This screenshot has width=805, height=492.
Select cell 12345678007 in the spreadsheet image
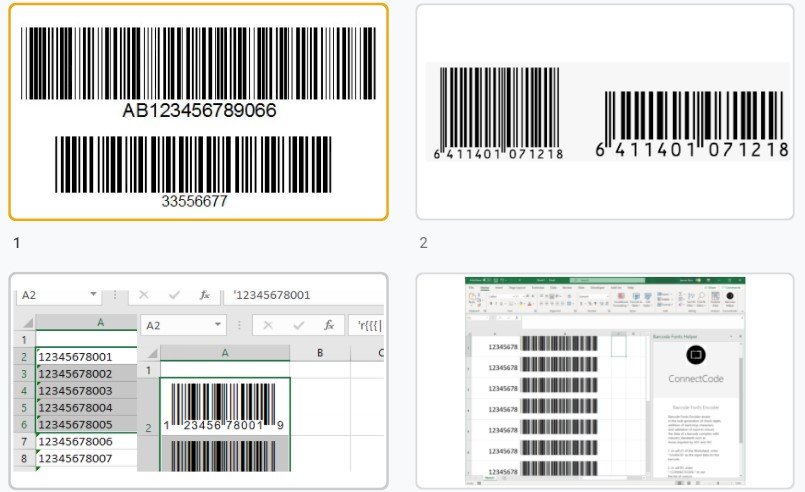(87, 458)
